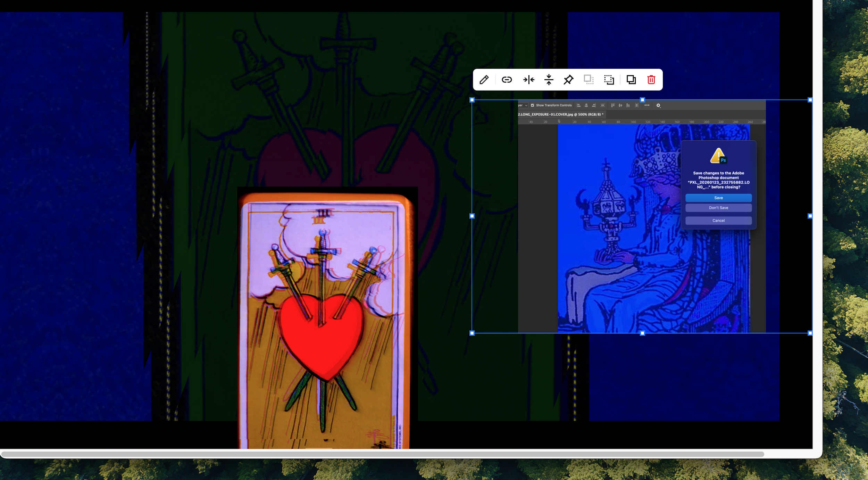
Task: Click the greyed-out bring forward icon
Action: click(x=589, y=80)
